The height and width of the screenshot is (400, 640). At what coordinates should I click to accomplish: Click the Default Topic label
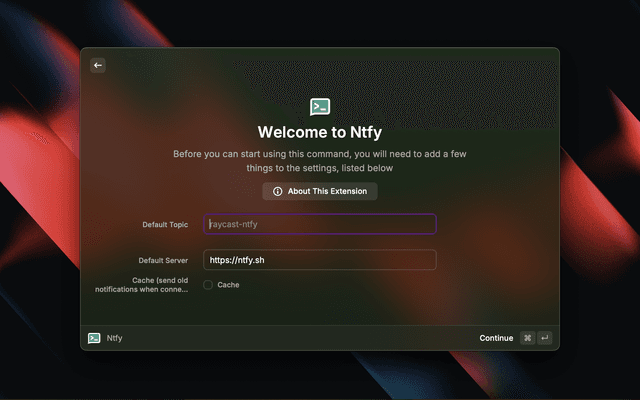pyautogui.click(x=165, y=225)
